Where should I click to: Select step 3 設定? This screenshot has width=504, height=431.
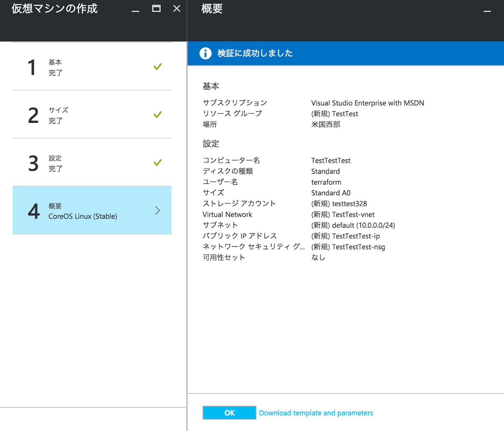92,163
